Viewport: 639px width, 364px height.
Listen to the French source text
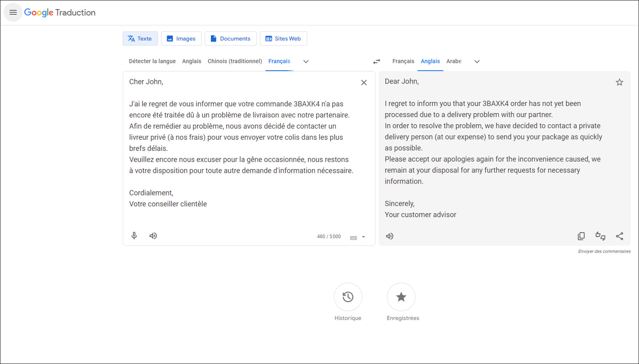tap(153, 235)
